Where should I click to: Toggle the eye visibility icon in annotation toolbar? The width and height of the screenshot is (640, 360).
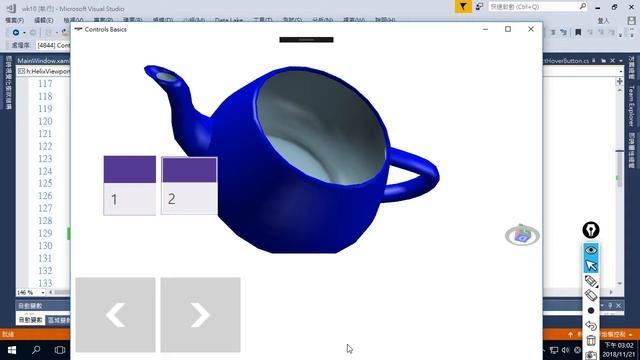point(591,250)
